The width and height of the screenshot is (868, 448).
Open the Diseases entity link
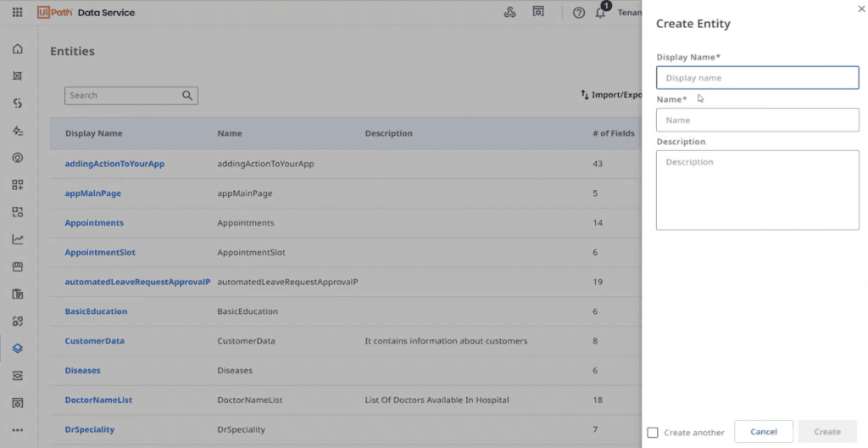82,371
